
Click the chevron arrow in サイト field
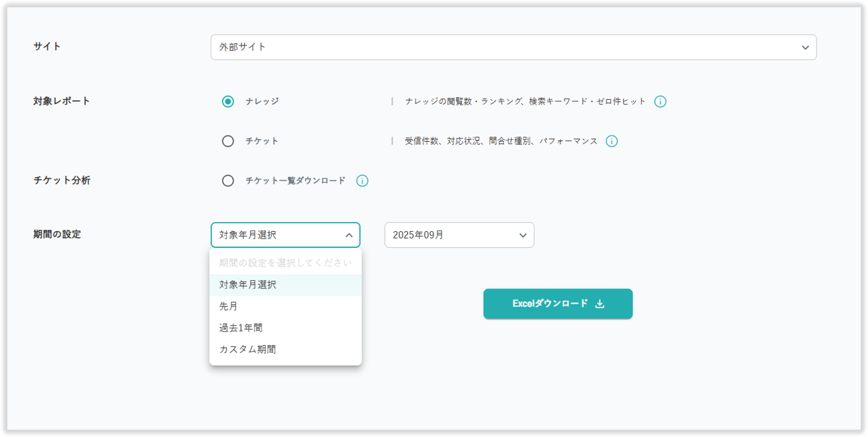(x=805, y=47)
